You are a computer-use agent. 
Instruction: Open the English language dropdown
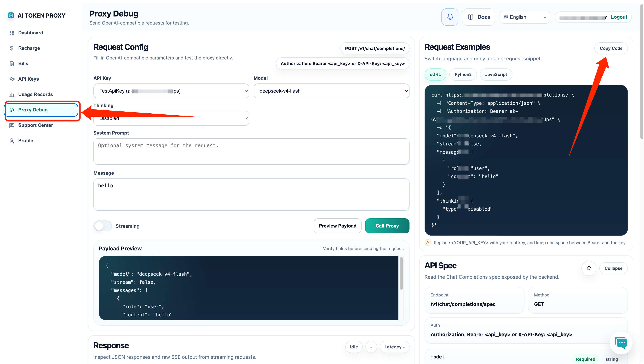pos(525,17)
